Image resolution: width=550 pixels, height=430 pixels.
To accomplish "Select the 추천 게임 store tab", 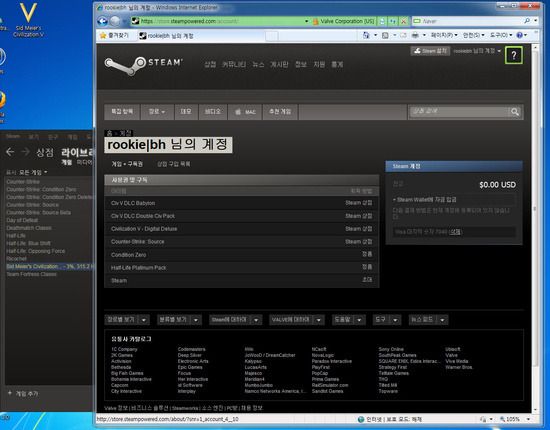I will pyautogui.click(x=280, y=112).
